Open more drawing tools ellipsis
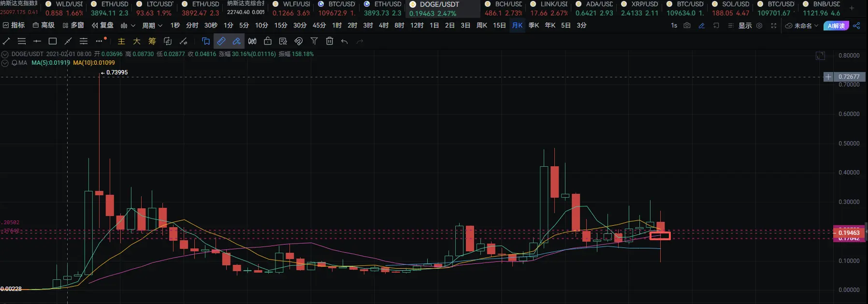 99,41
